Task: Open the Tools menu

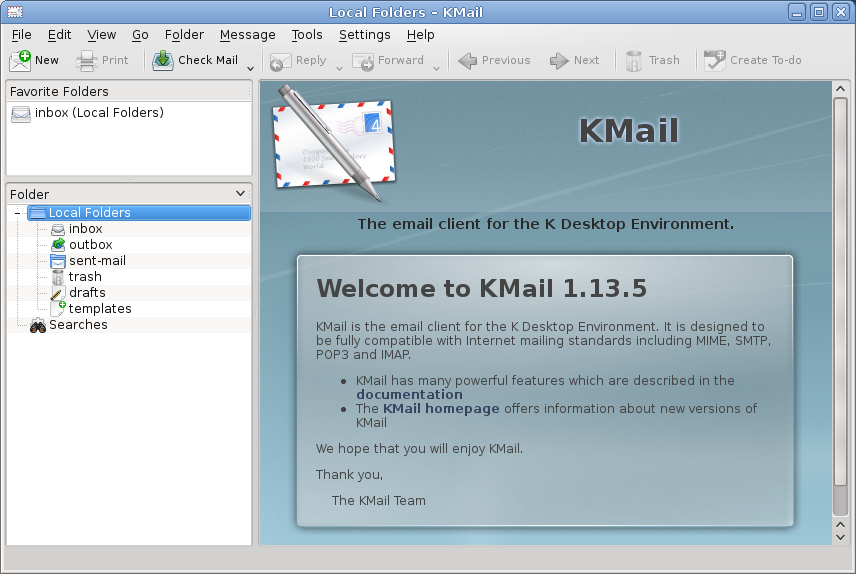Action: [x=307, y=35]
